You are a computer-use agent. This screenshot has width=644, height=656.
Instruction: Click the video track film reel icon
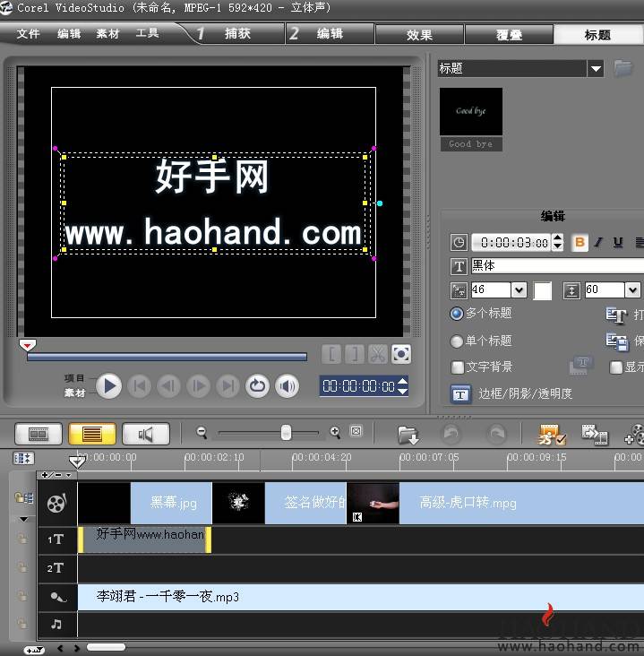(56, 504)
